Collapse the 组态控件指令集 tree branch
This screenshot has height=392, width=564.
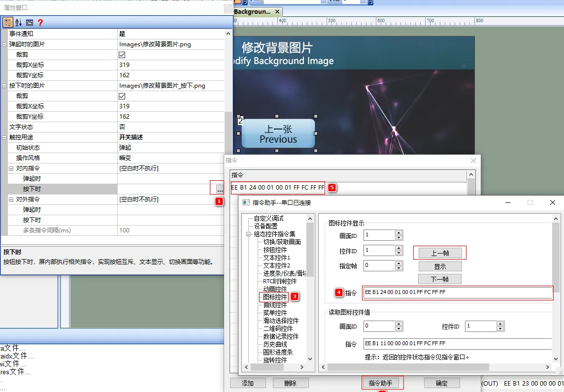tap(249, 235)
